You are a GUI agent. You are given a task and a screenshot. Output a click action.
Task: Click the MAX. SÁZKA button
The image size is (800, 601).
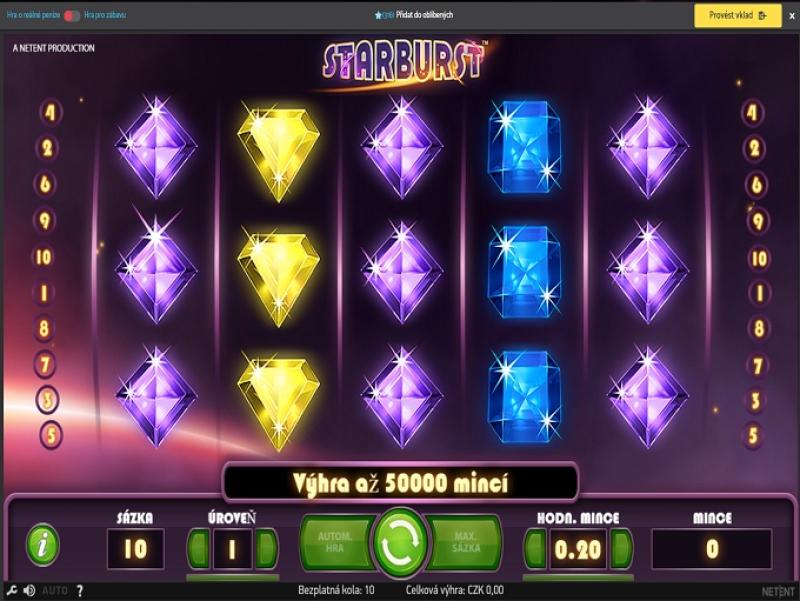464,542
